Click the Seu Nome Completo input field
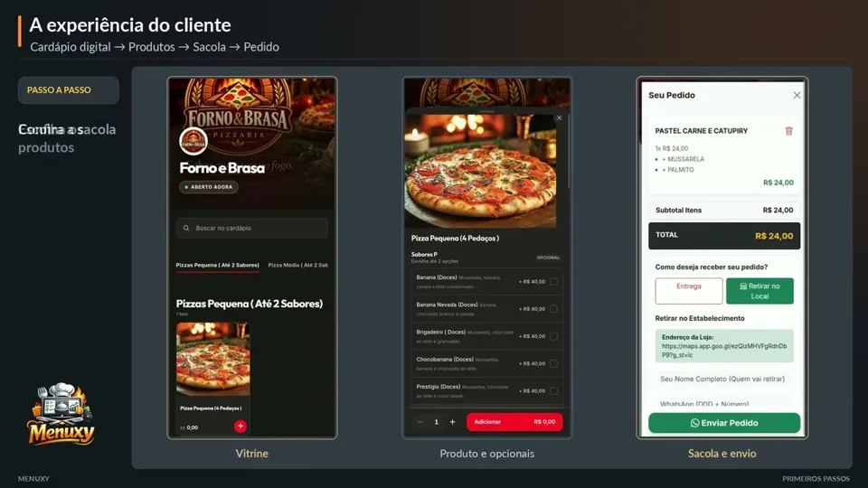This screenshot has height=488, width=868. coord(724,379)
